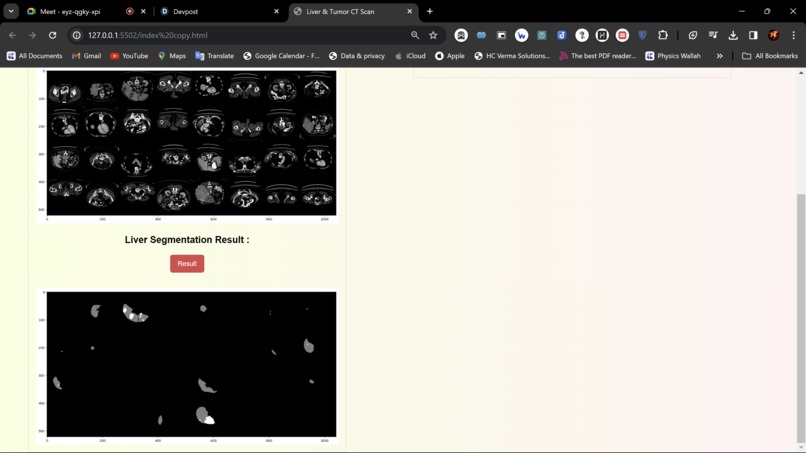Open the Maps bookmark
The height and width of the screenshot is (453, 806).
tap(172, 56)
